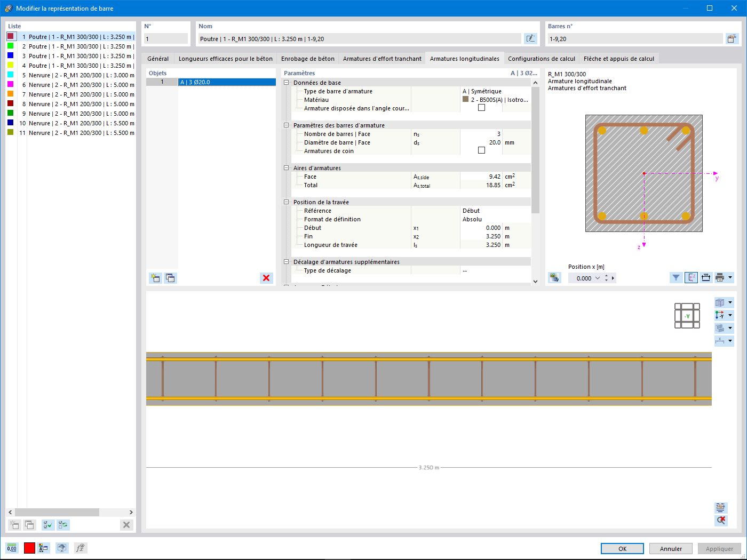This screenshot has width=747, height=560.
Task: Click the function fx icon in bottom bar
Action: [80, 548]
